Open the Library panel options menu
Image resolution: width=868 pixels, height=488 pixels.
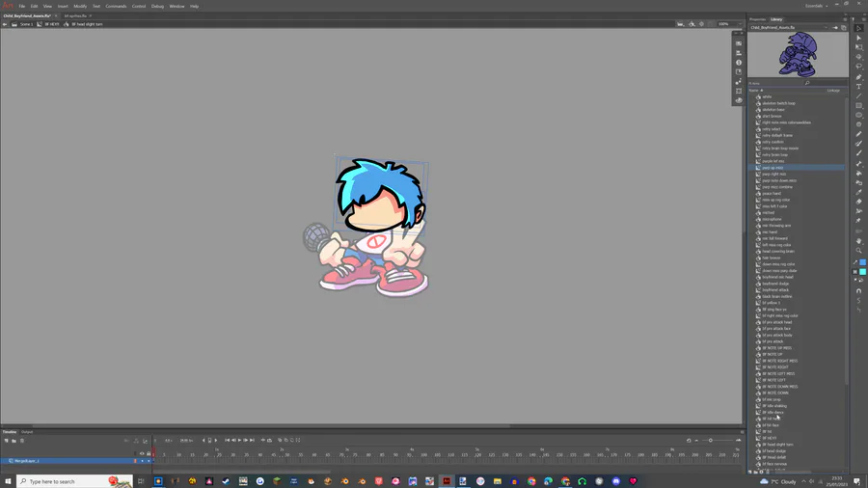click(845, 19)
